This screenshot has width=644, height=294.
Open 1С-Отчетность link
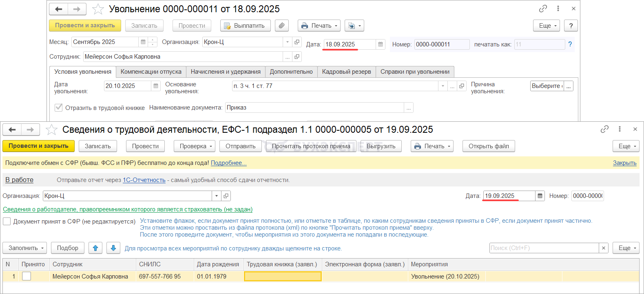[x=144, y=180]
